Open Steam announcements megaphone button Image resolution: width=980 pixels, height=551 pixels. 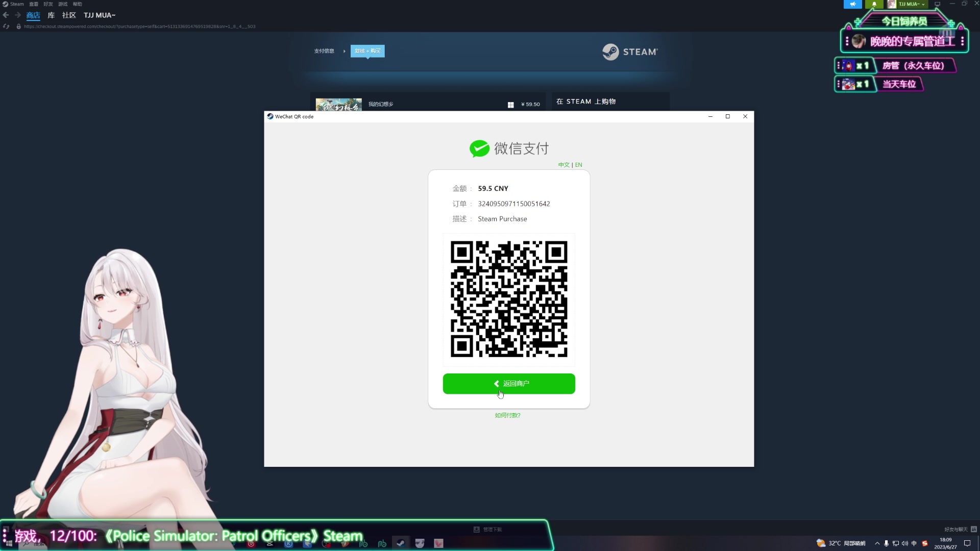coord(852,4)
